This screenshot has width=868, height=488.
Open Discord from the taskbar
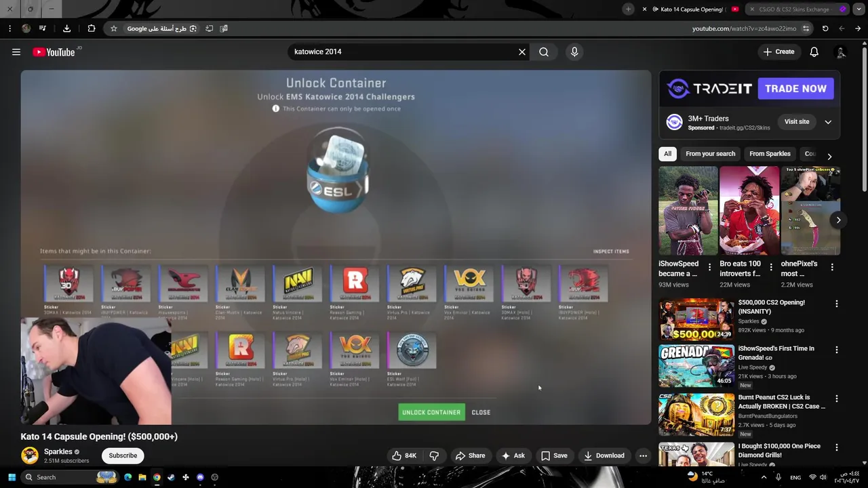click(x=200, y=477)
